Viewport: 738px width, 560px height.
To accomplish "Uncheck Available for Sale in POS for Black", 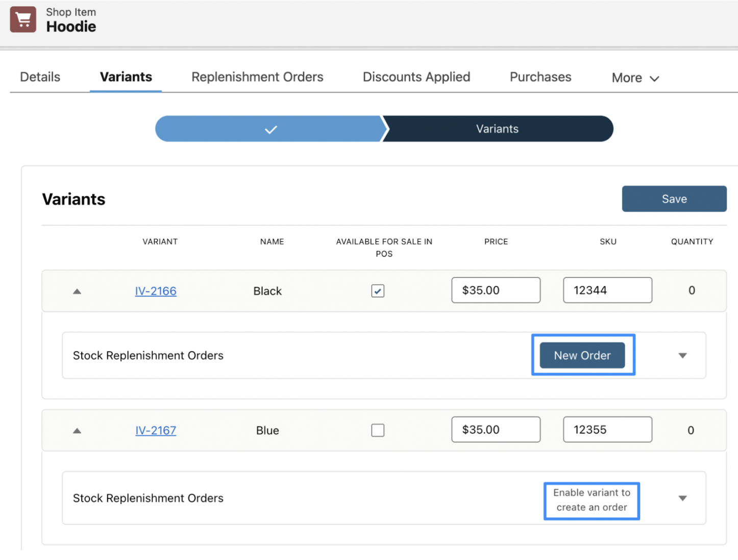I will pos(378,291).
